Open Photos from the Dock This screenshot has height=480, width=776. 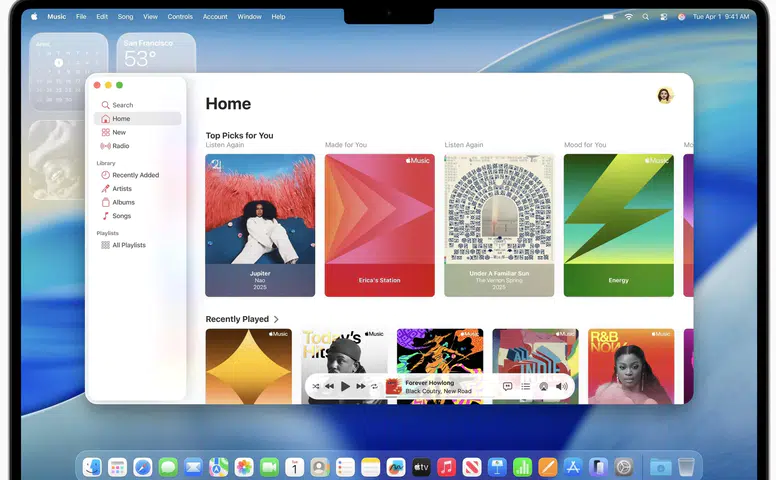pos(243,467)
